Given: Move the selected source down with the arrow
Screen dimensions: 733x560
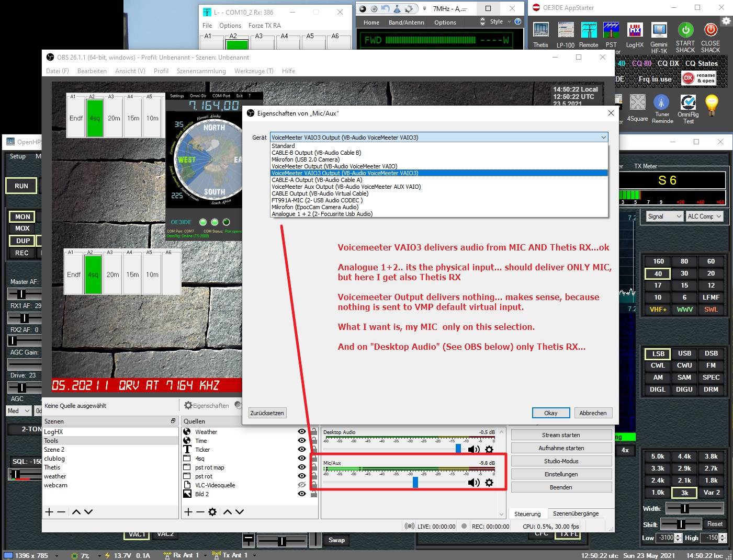Looking at the screenshot, I should 240,512.
